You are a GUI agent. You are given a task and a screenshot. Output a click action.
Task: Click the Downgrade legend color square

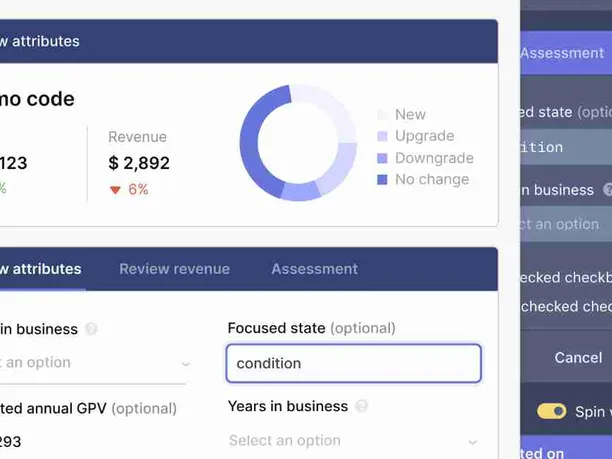(382, 158)
